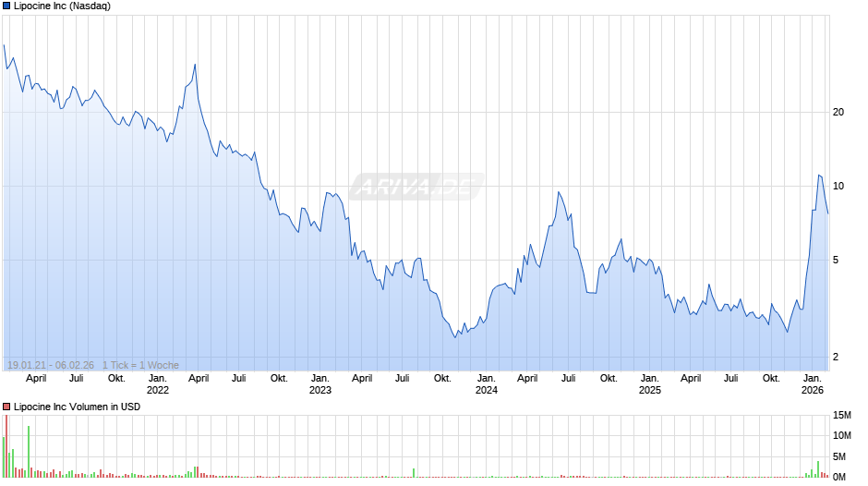868x486 pixels.
Task: Click the tall red volume bar at chart start
Action: [x=6, y=446]
